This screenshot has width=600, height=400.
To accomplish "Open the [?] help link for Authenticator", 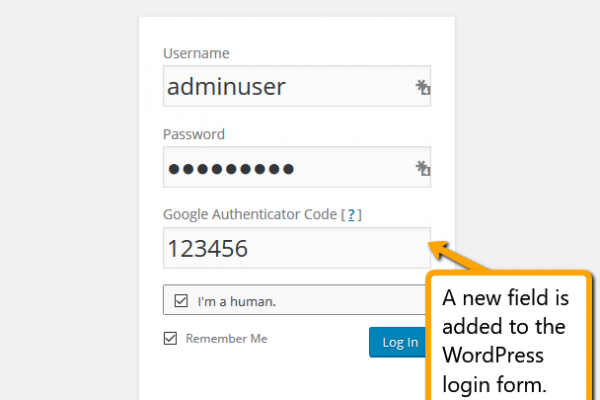I will point(351,215).
